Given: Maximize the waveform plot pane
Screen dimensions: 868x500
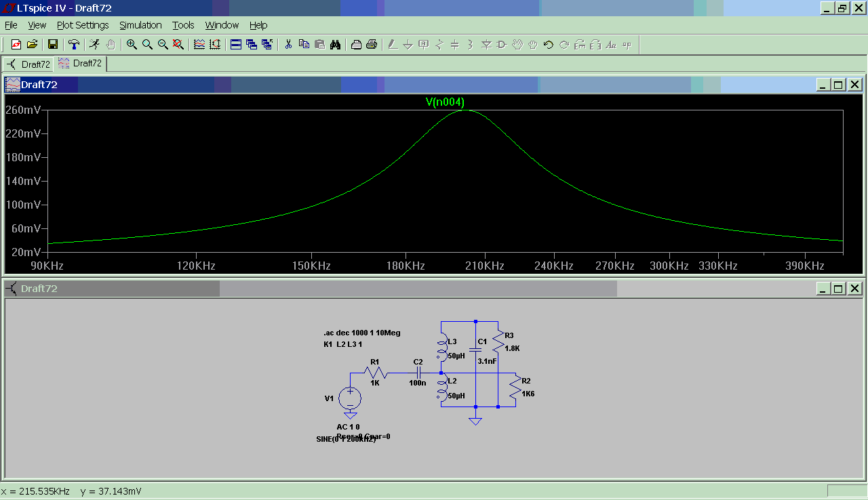Looking at the screenshot, I should (838, 85).
